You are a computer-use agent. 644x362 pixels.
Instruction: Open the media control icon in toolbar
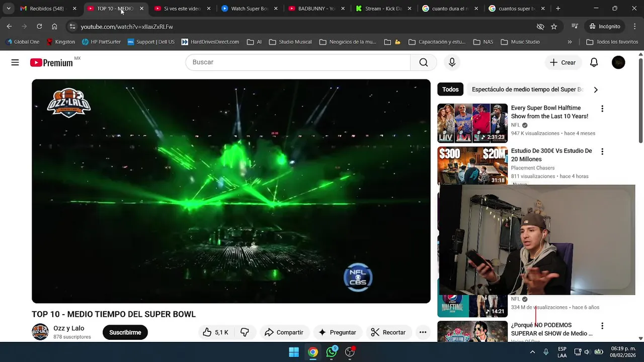pyautogui.click(x=575, y=26)
